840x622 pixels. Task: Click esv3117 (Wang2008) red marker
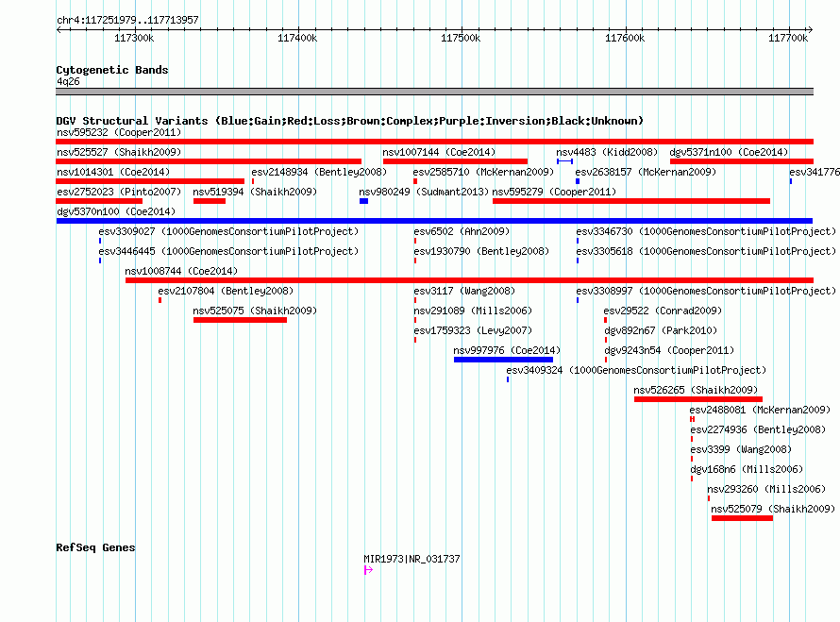[x=415, y=300]
